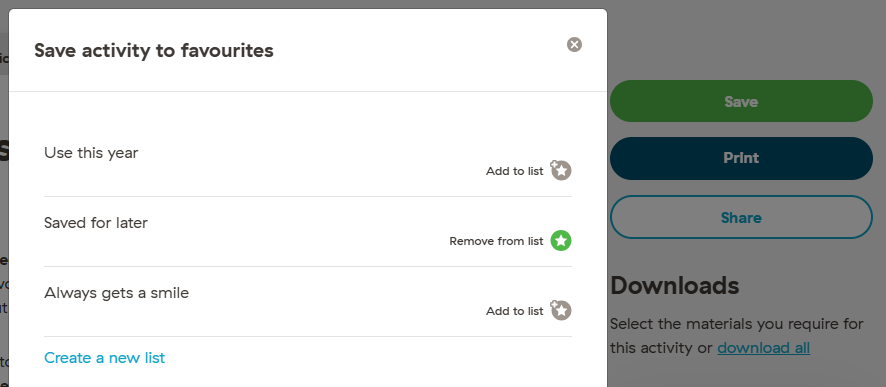Click the green star icon for Saved for later

(x=561, y=241)
